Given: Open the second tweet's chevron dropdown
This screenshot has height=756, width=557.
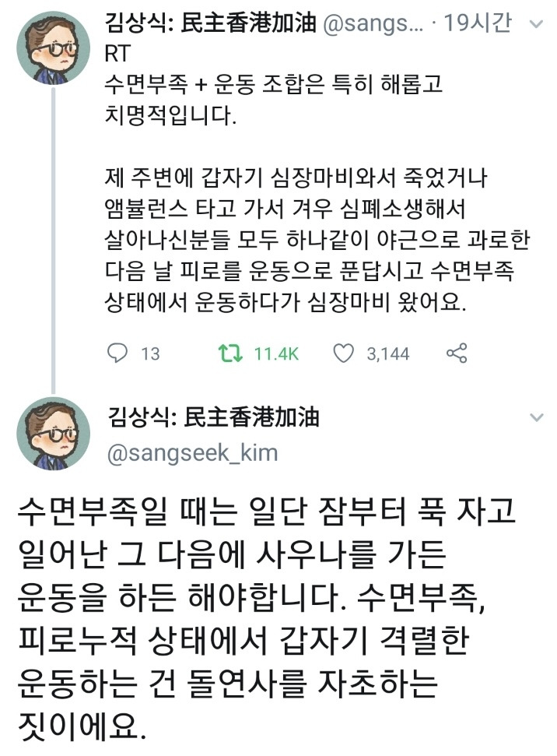Looking at the screenshot, I should (x=535, y=418).
